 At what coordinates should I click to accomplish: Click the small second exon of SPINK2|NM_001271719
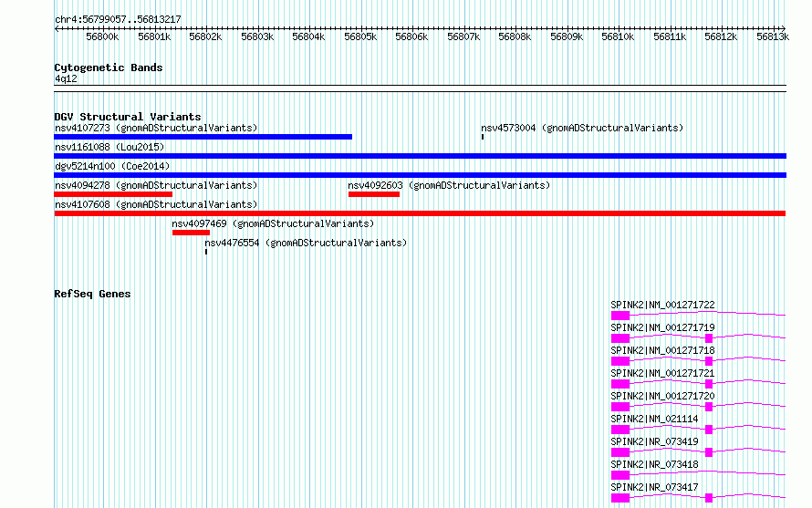pyautogui.click(x=709, y=338)
